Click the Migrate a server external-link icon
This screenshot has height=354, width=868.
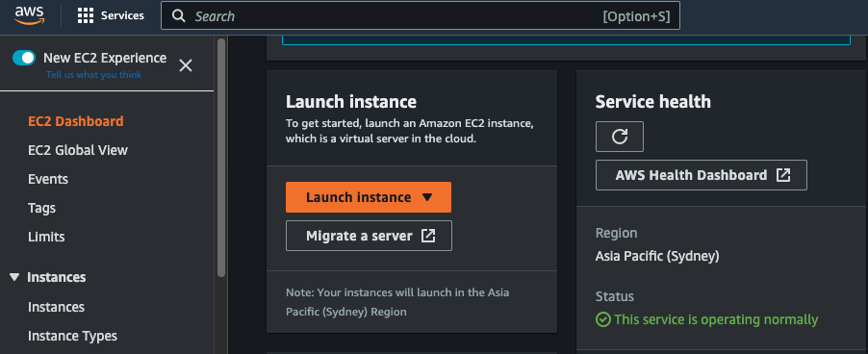pyautogui.click(x=428, y=236)
